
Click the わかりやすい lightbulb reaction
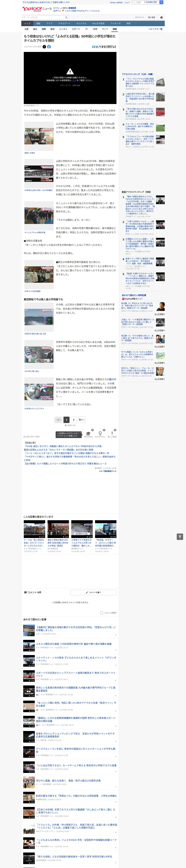pyautogui.click(x=100, y=434)
